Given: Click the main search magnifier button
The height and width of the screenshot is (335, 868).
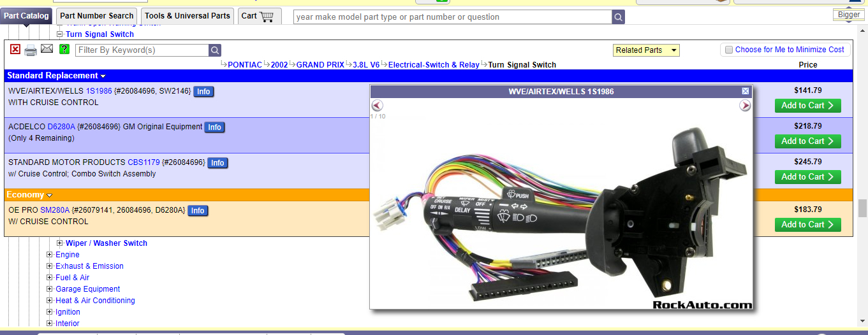Looking at the screenshot, I should 618,17.
